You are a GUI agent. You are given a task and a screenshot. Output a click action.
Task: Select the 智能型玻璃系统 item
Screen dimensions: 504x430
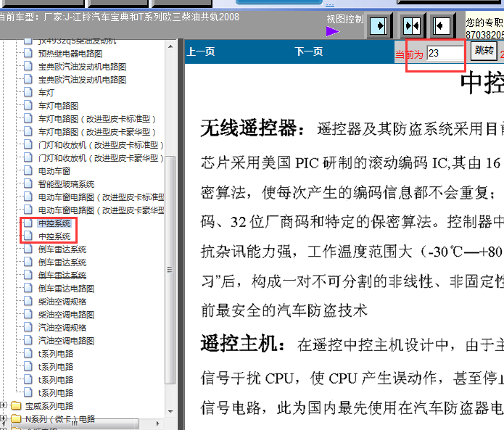[66, 184]
